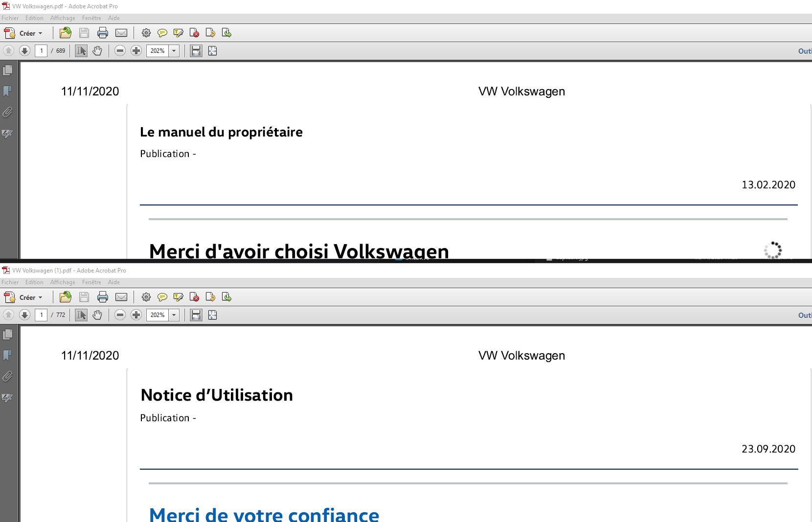Zoom out with minus button, bottom window

click(x=120, y=315)
